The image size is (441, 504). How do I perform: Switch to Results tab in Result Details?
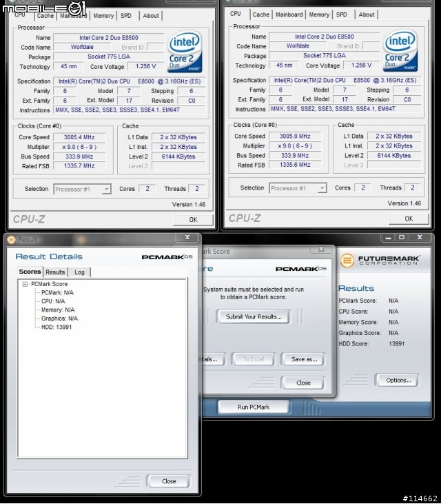click(x=55, y=272)
